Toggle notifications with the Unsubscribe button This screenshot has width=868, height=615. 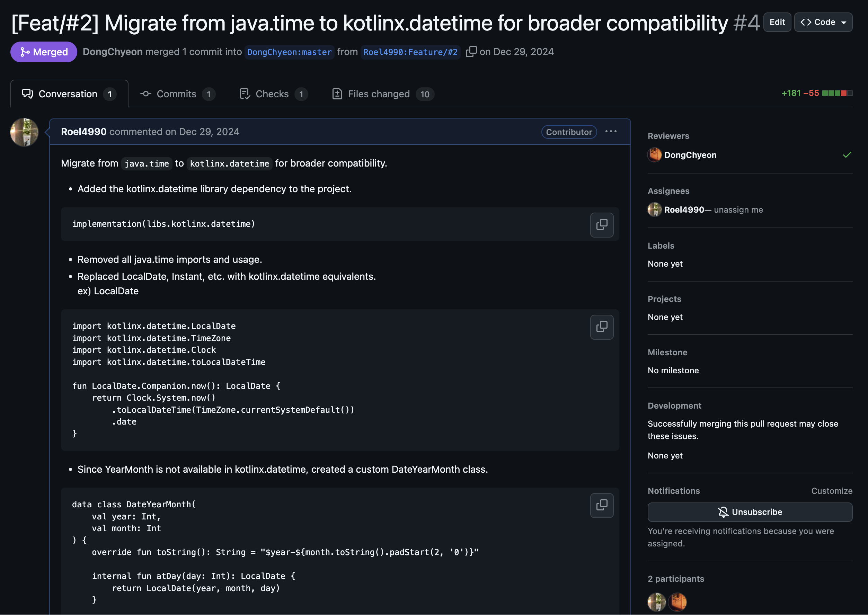[x=750, y=512]
